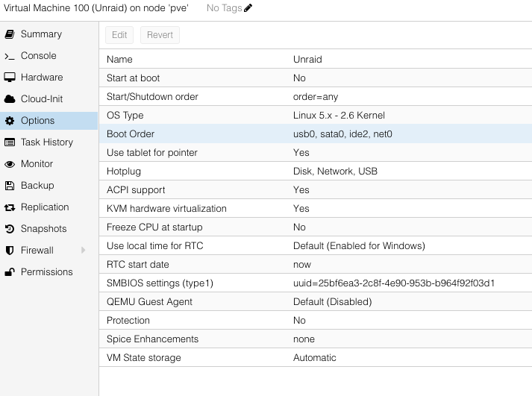Click the Replication arrows icon
This screenshot has width=532, height=396.
coord(10,207)
